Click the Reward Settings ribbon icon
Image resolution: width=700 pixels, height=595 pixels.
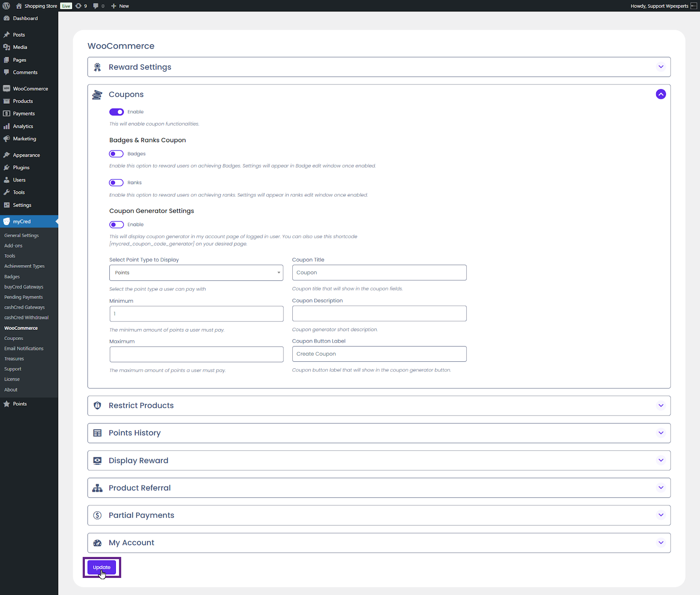[98, 67]
